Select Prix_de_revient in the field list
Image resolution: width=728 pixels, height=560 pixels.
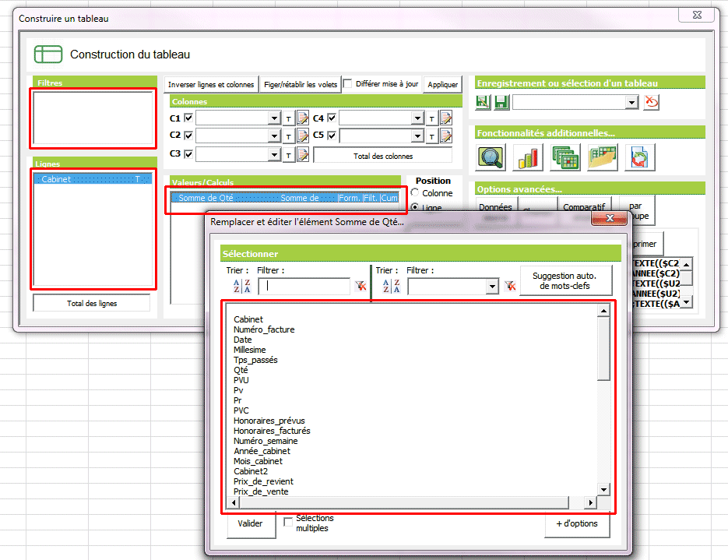(263, 481)
